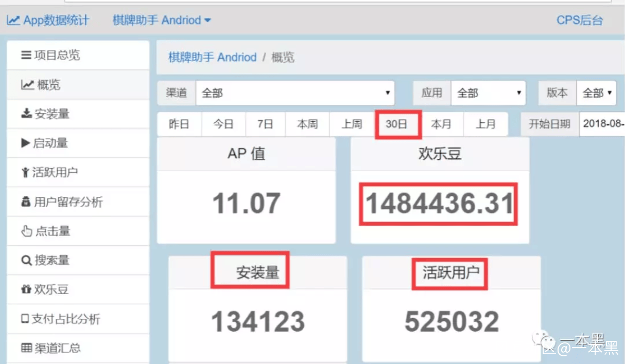This screenshot has height=364, width=625.
Task: Go to 安装量 sidebar page
Action: click(78, 114)
